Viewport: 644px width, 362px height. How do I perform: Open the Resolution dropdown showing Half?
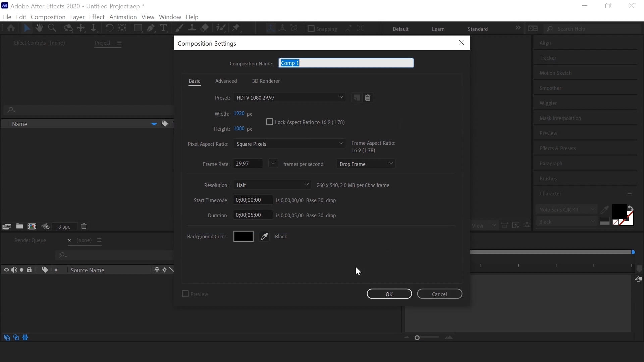[x=272, y=185]
